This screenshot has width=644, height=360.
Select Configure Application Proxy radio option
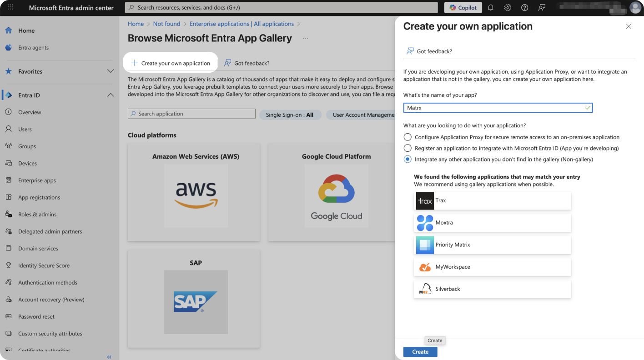click(x=408, y=137)
